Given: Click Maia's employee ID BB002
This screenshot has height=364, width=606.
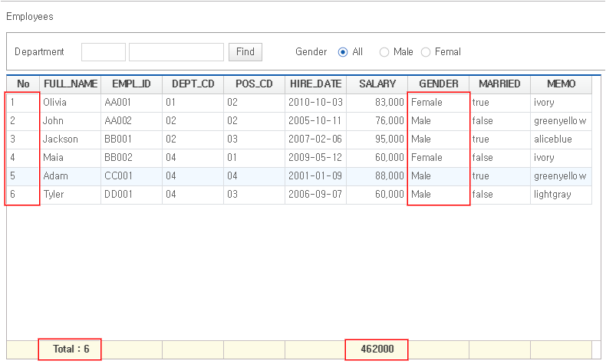Looking at the screenshot, I should pyautogui.click(x=131, y=158).
